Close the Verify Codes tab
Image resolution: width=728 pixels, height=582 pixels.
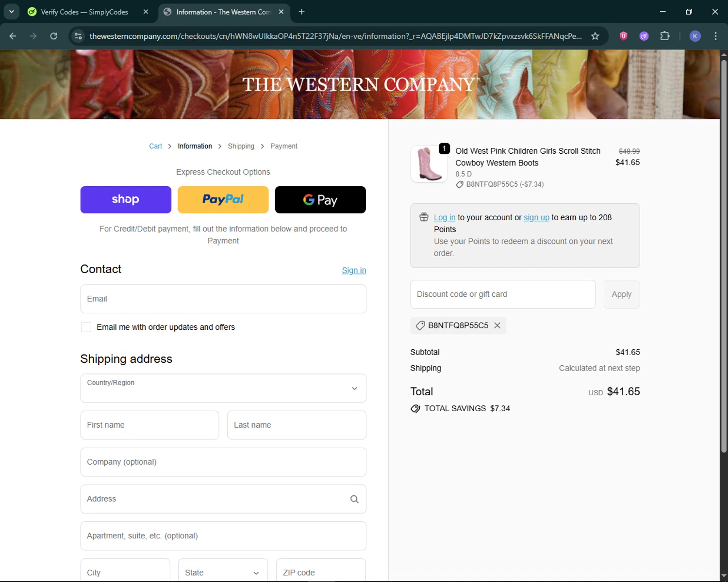pyautogui.click(x=146, y=12)
